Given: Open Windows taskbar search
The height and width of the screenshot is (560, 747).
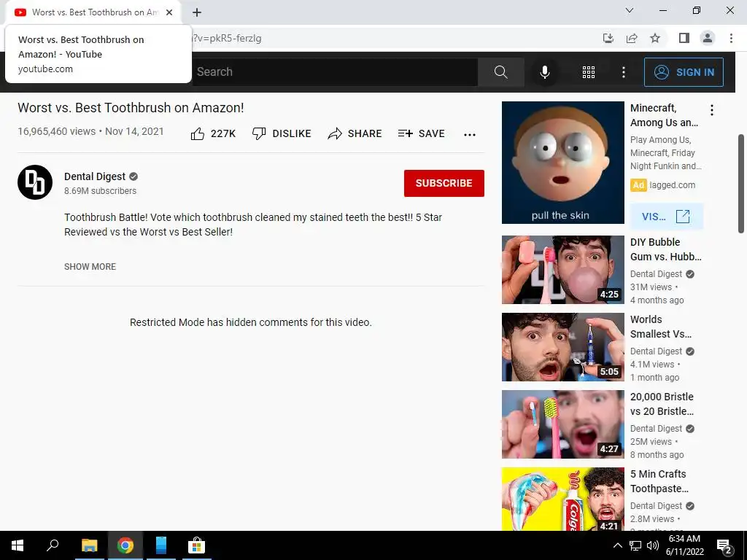Looking at the screenshot, I should pos(53,545).
